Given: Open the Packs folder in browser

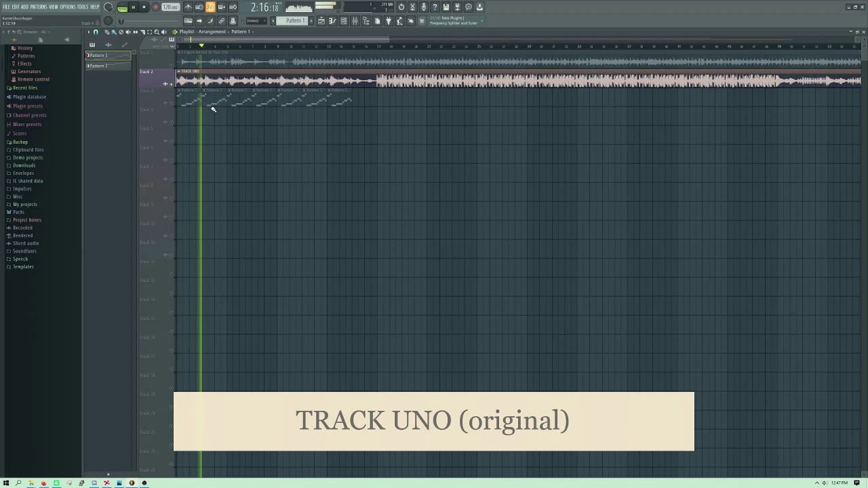Looking at the screenshot, I should (18, 212).
